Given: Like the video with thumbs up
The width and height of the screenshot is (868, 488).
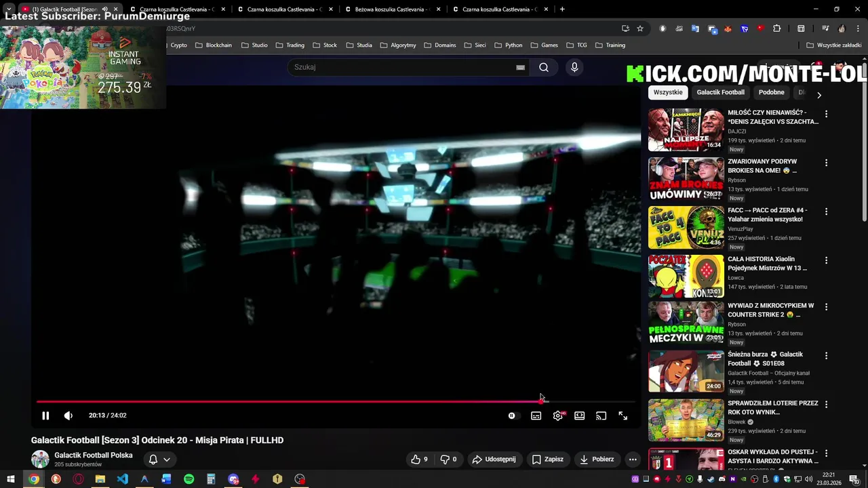Looking at the screenshot, I should tap(419, 459).
